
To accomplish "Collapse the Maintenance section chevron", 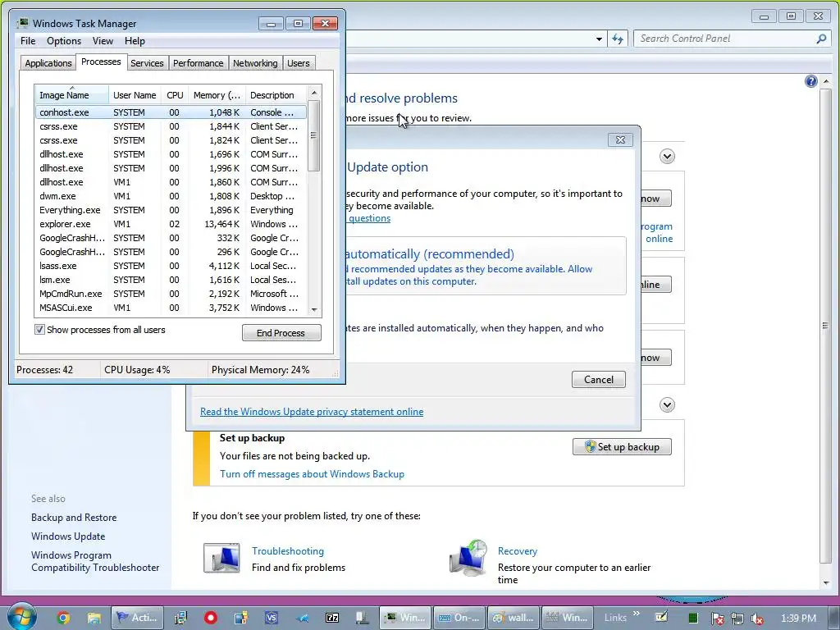I will (667, 405).
